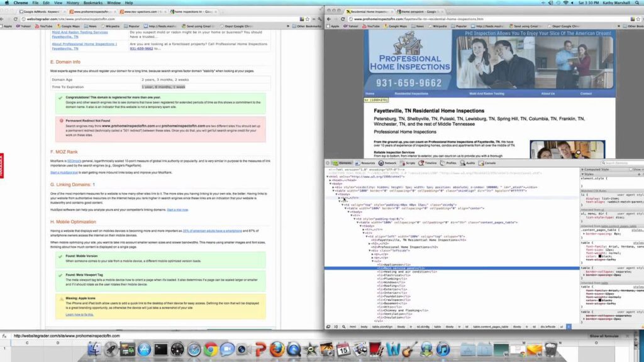
Task: Open Google Chrome from the dock
Action: [211, 349]
